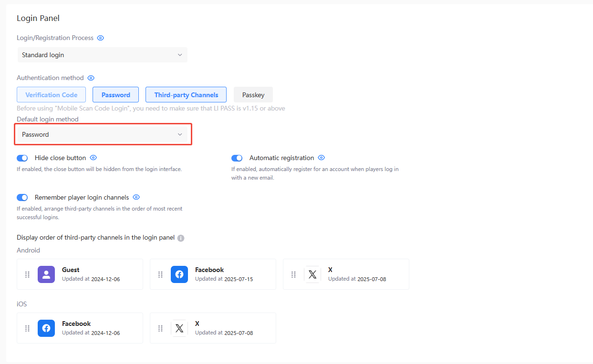Image resolution: width=593 pixels, height=364 pixels.
Task: Click the Guest channel icon under Android
Action: [x=46, y=274]
